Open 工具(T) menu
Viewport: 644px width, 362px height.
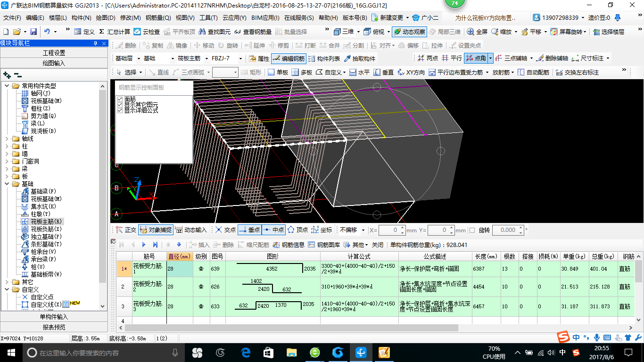pyautogui.click(x=208, y=18)
